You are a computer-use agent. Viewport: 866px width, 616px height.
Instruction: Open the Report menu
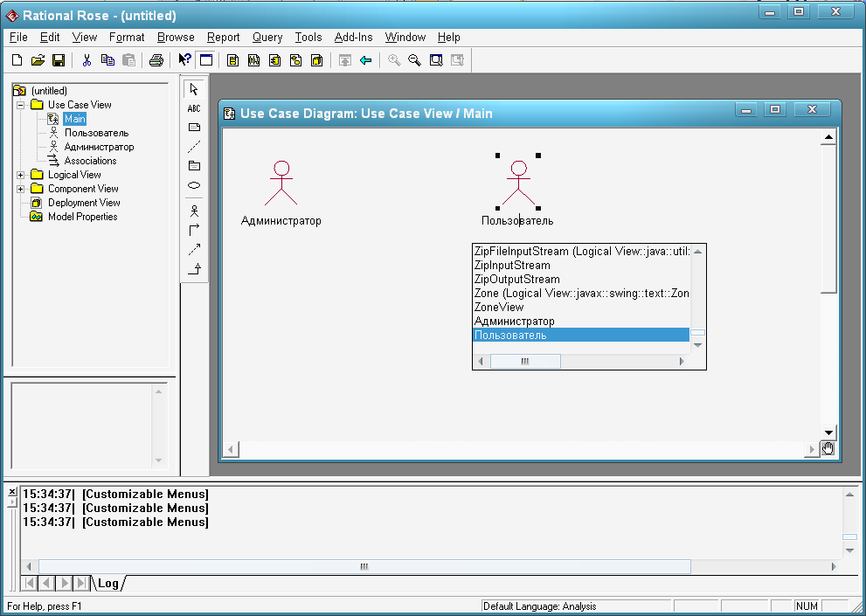coord(223,37)
